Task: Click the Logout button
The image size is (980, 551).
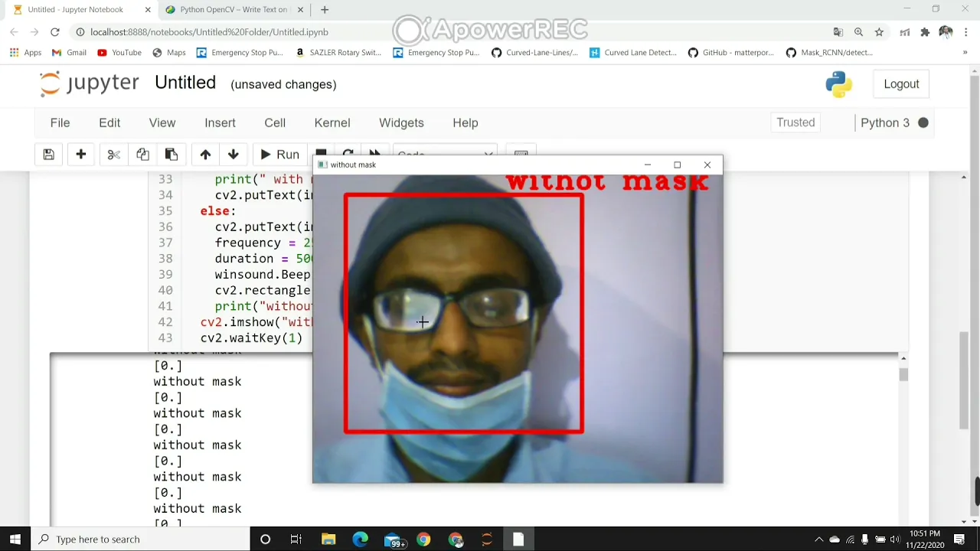Action: (901, 84)
